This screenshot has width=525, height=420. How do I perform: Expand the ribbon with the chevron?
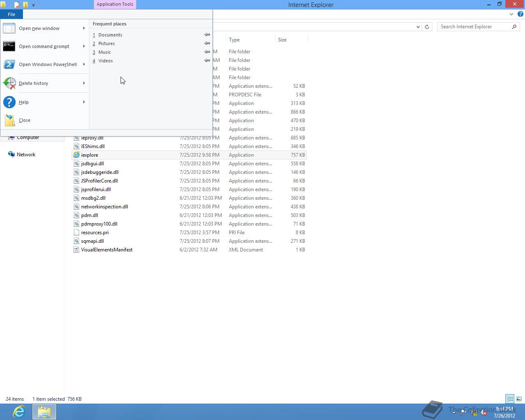click(x=511, y=14)
